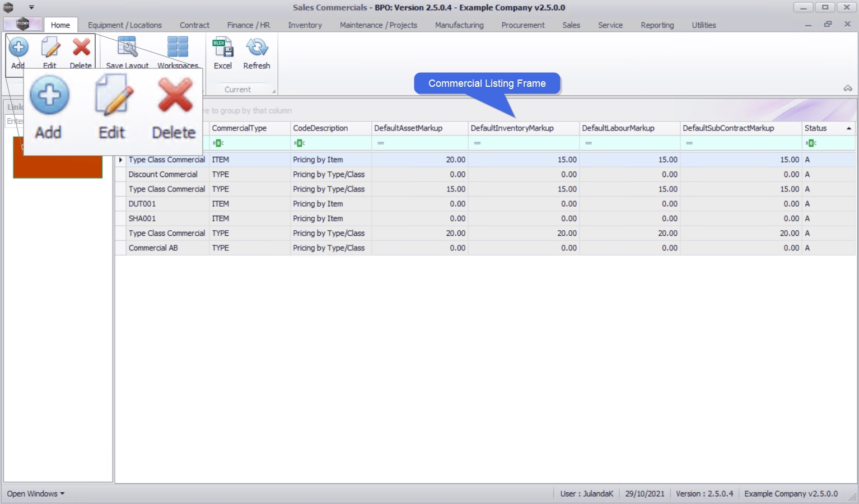Collapse the ribbon with the chevron
859x504 pixels.
pos(848,88)
